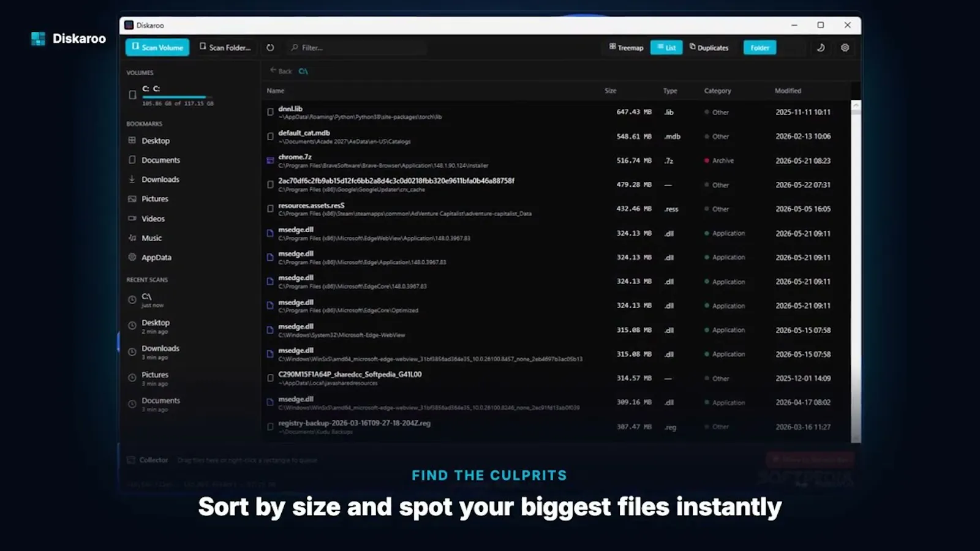This screenshot has width=980, height=551.
Task: Open the Scan Folder dialog
Action: [225, 47]
